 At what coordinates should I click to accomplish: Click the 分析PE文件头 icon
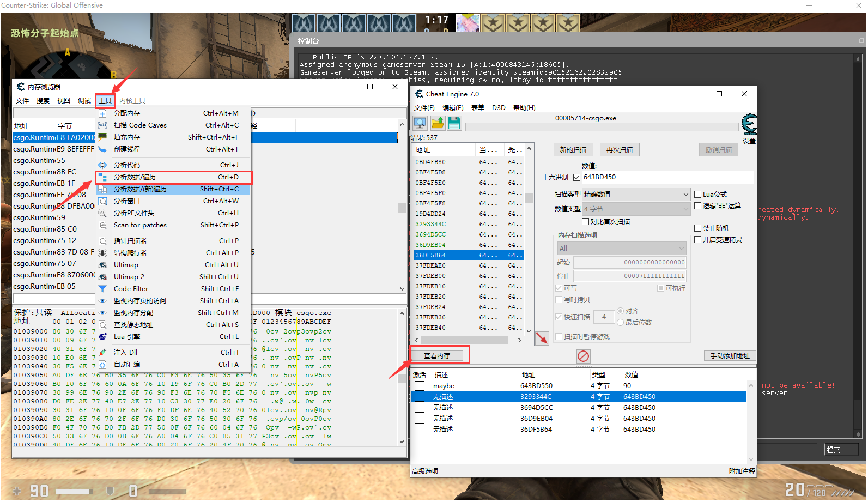tap(102, 213)
